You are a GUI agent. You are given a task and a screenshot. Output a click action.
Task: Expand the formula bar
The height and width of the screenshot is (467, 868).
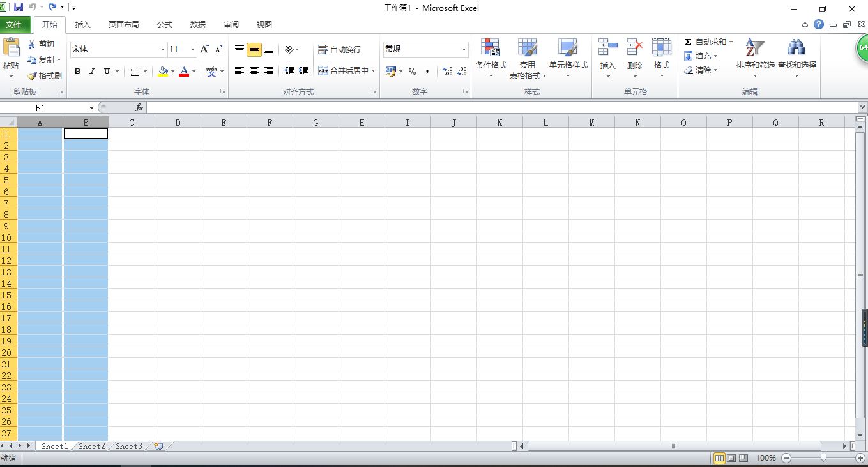point(862,107)
